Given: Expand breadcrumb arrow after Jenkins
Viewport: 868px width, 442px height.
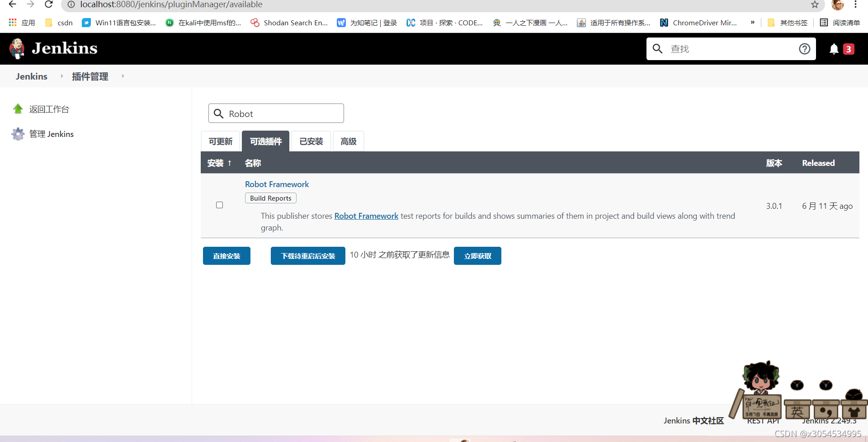Looking at the screenshot, I should (x=62, y=76).
